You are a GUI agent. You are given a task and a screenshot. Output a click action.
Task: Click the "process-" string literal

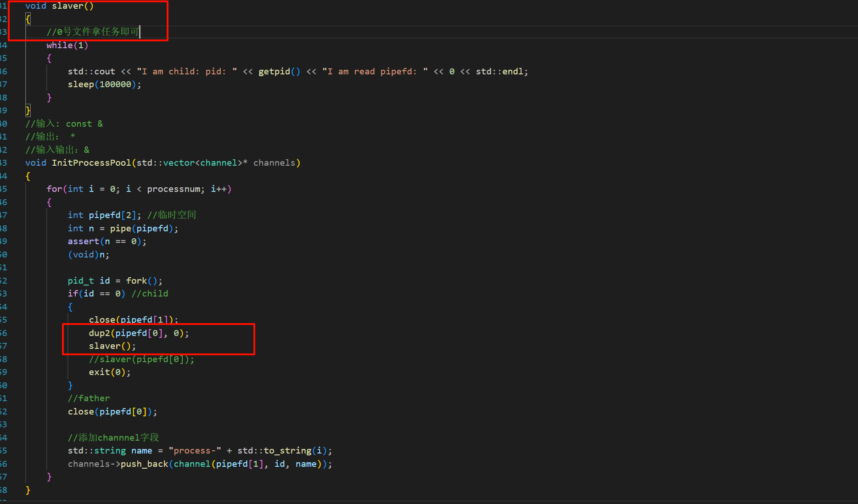(x=195, y=450)
